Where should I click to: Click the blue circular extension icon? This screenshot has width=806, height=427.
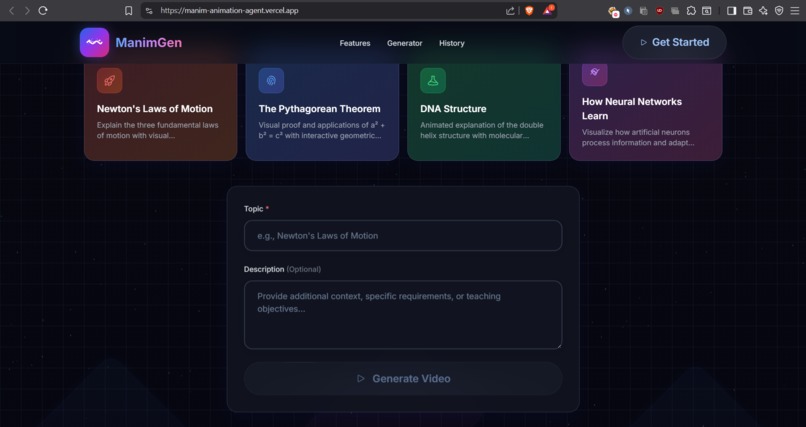(x=628, y=10)
